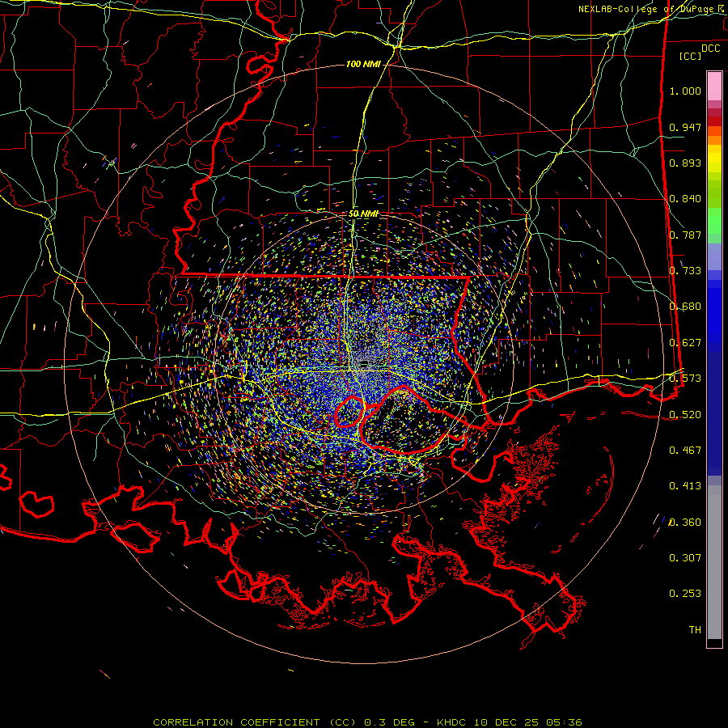The width and height of the screenshot is (728, 728).
Task: Click the Correlation Coefficient caption at bottom
Action: tap(367, 722)
